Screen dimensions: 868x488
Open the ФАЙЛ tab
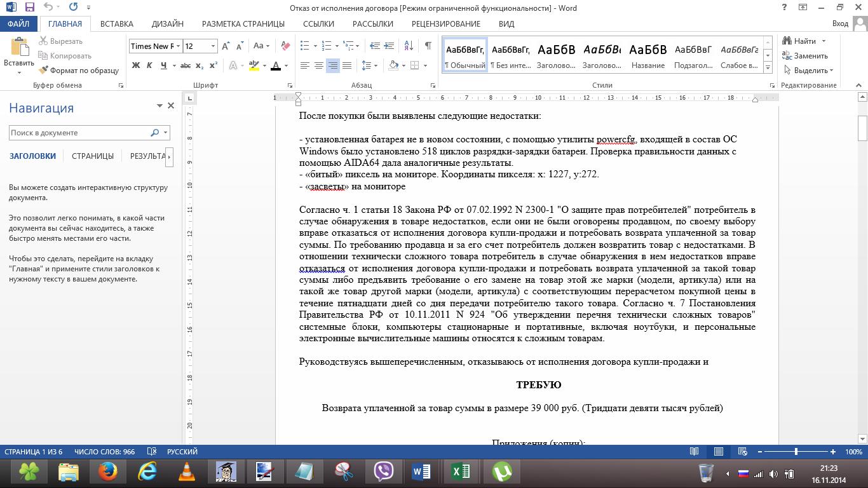click(19, 24)
